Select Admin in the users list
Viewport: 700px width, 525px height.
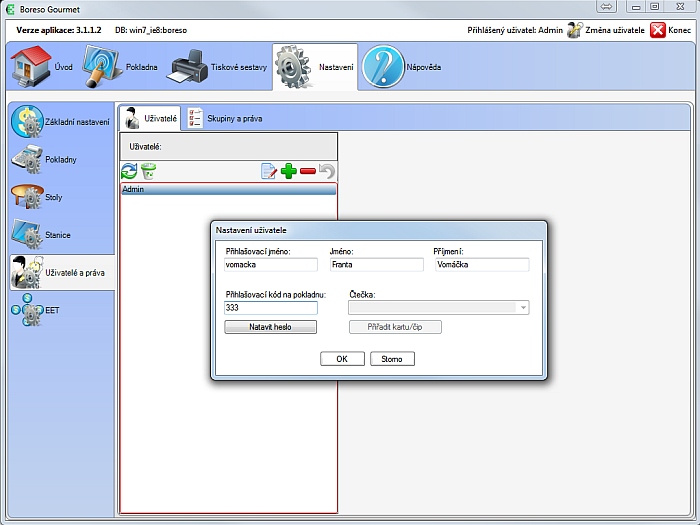tap(228, 189)
